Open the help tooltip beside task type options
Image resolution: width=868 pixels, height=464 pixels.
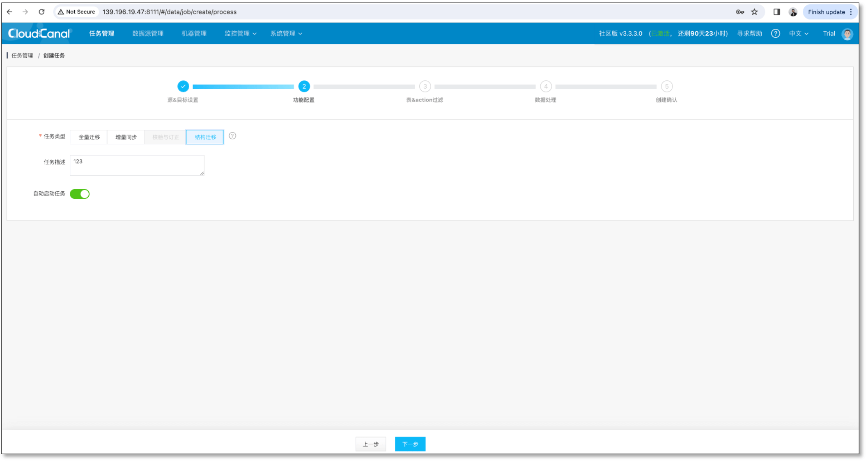click(233, 136)
